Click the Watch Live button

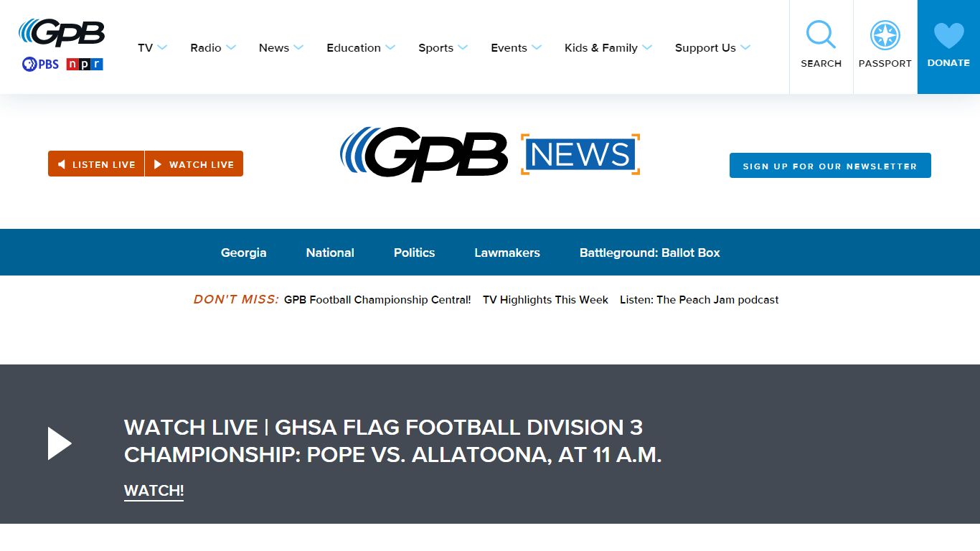click(x=194, y=164)
